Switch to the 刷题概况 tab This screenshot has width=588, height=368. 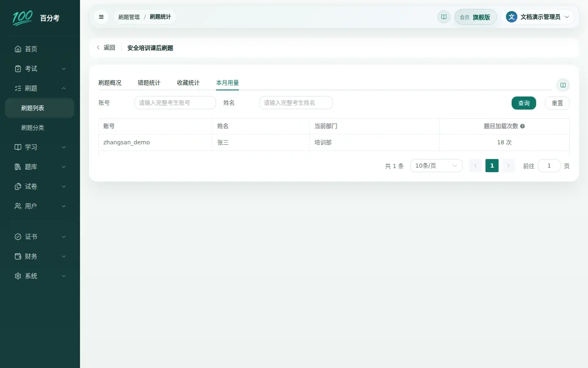tap(110, 83)
